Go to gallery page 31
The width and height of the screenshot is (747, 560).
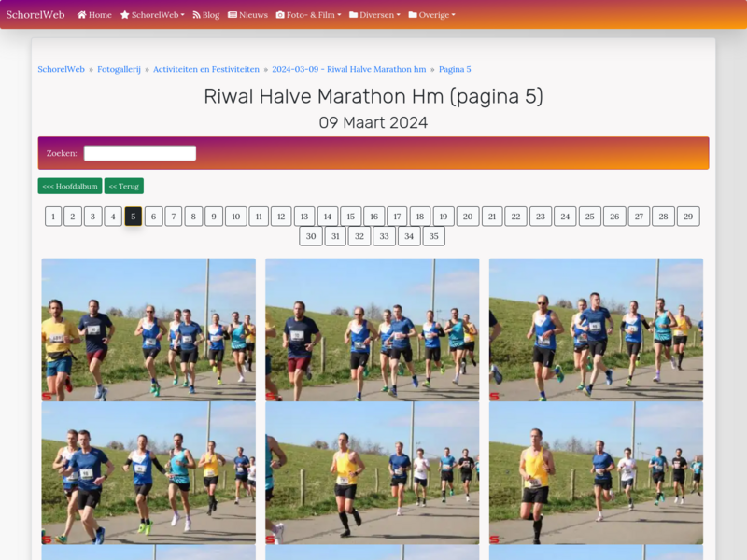pos(335,236)
